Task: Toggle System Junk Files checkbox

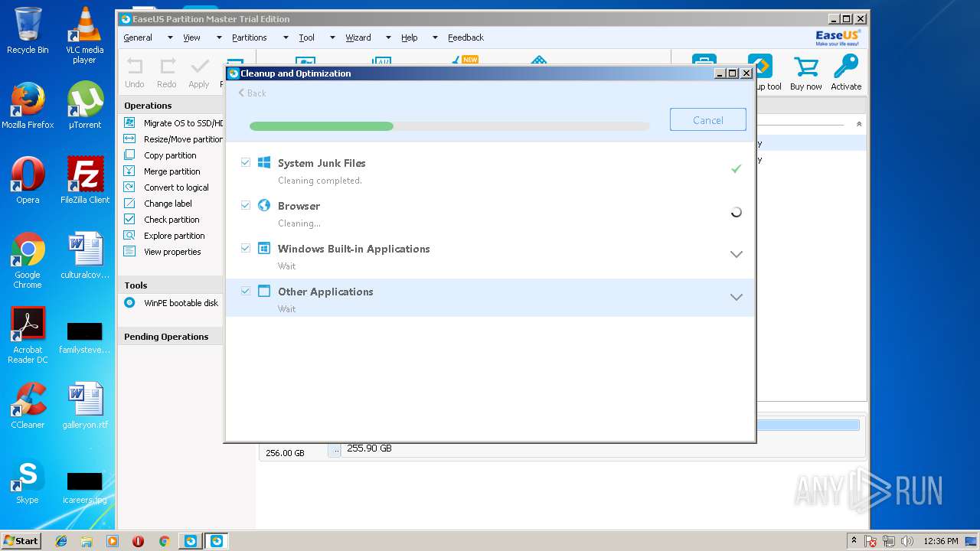Action: tap(246, 162)
